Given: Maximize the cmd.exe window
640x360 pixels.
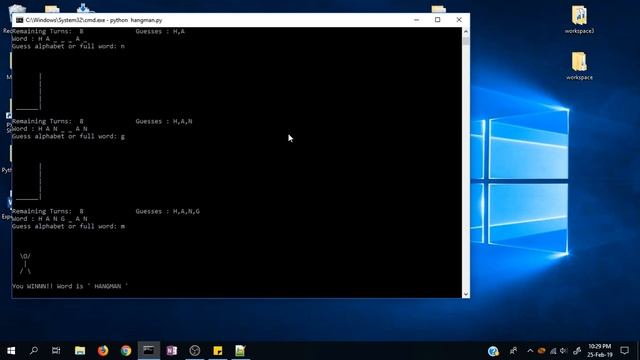Looking at the screenshot, I should (x=438, y=20).
